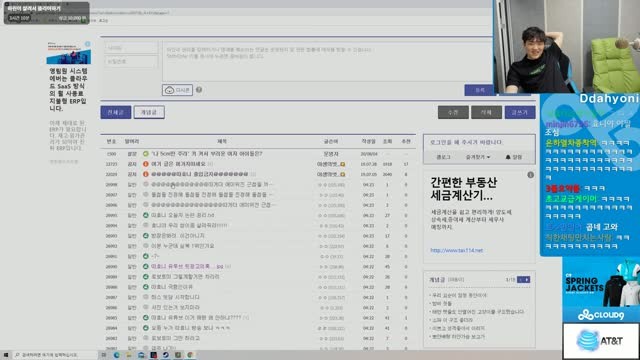Open Chrome from the taskbar
This screenshot has width=640, height=360.
(190, 355)
